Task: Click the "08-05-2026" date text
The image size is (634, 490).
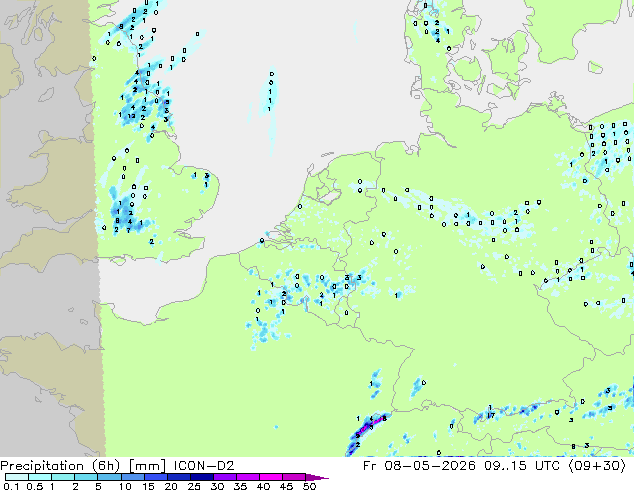Action: point(430,466)
